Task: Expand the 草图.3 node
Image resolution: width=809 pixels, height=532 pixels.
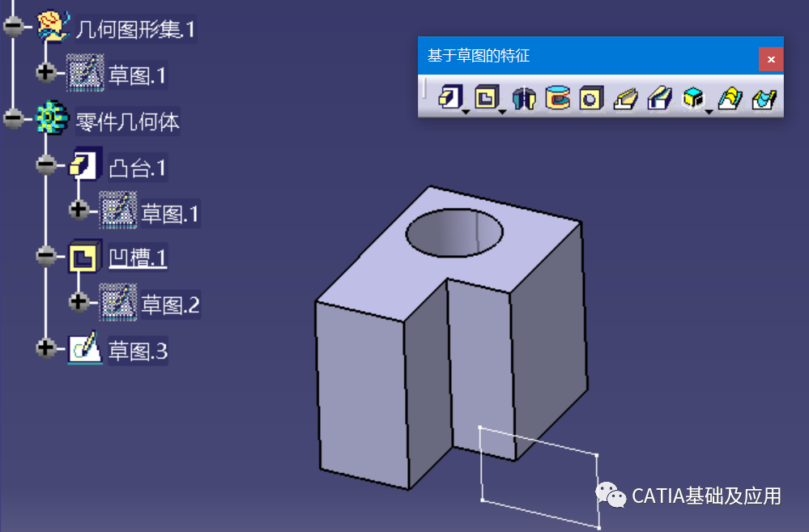Action: point(46,347)
